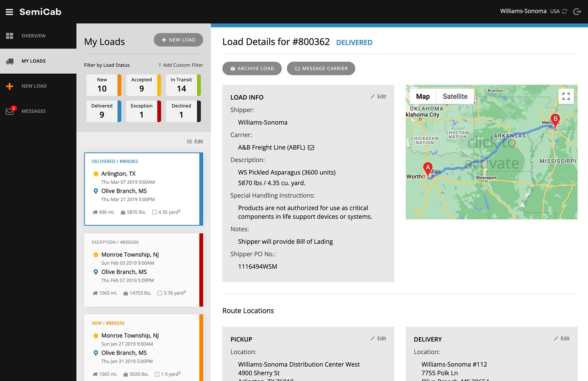The height and width of the screenshot is (381, 588).
Task: Click the Message Carrier button
Action: 321,68
